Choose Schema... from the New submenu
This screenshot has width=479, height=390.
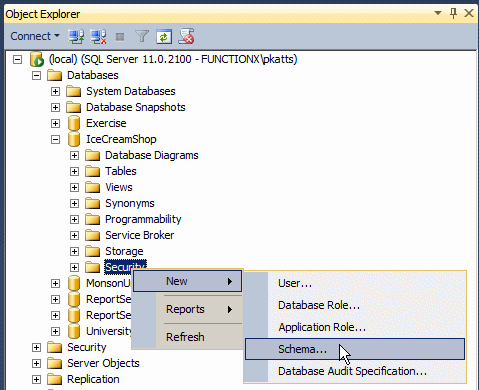(x=355, y=349)
